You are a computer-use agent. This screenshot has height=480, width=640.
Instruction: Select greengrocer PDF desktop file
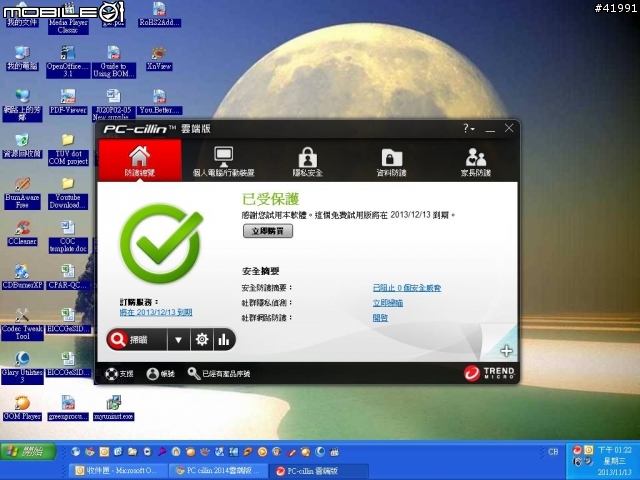tap(68, 408)
